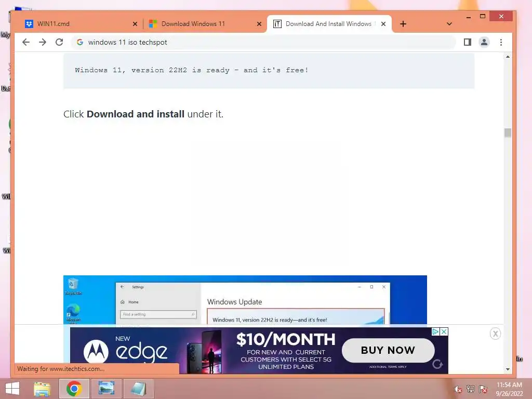Click the Windows Update screenshot image
Screen dimensions: 532x399
[245, 300]
